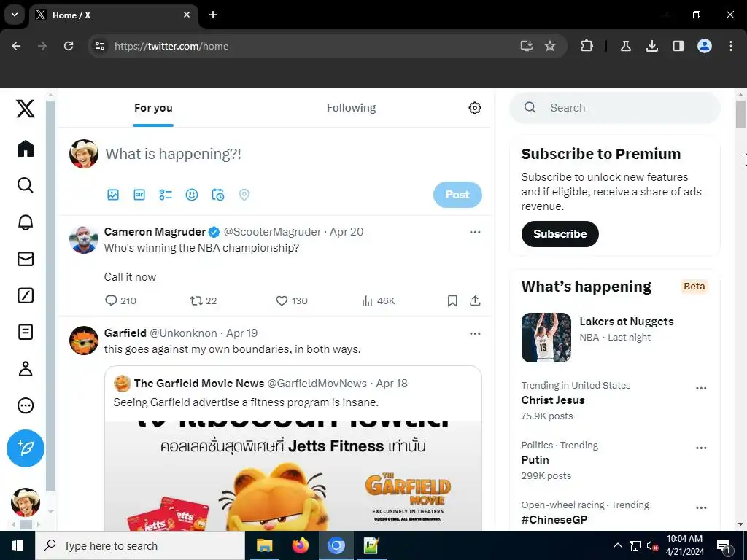Reload the page in Chrome
Viewport: 747px width, 560px height.
69,46
